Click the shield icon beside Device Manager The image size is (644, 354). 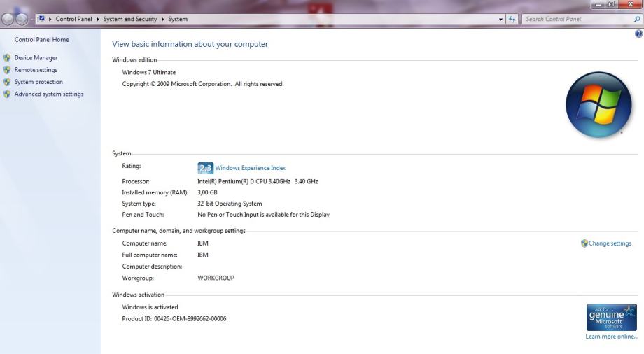(x=7, y=58)
